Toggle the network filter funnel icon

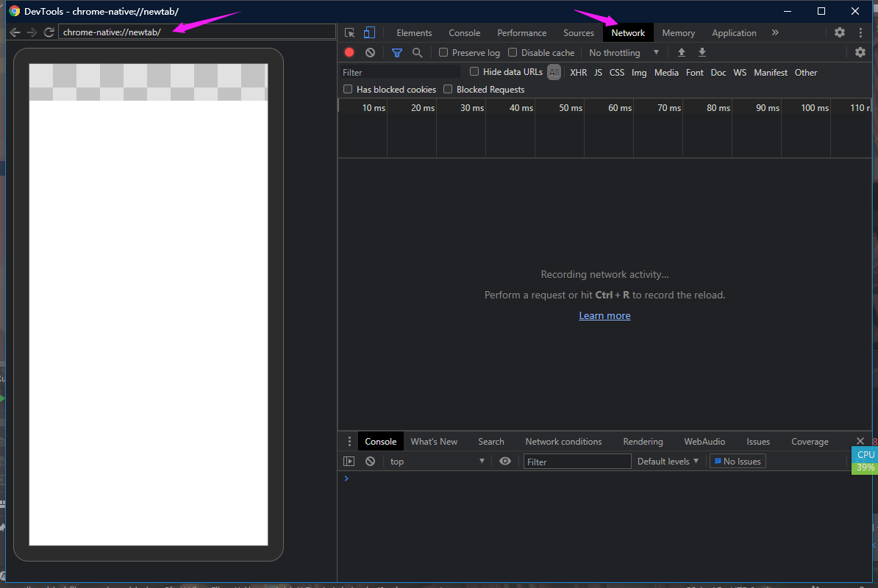tap(397, 53)
